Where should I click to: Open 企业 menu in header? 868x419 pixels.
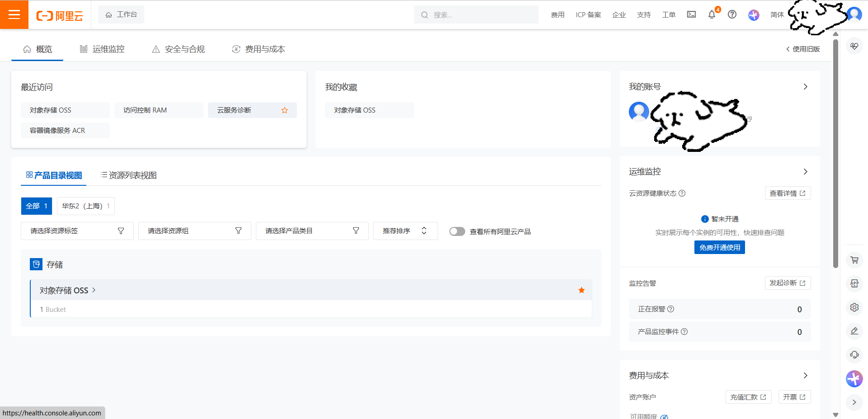(x=619, y=15)
